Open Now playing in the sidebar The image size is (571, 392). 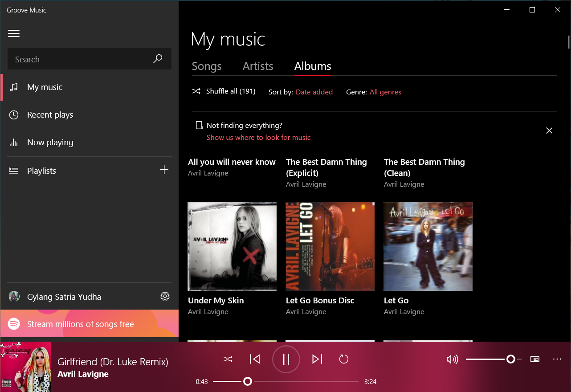click(x=90, y=143)
